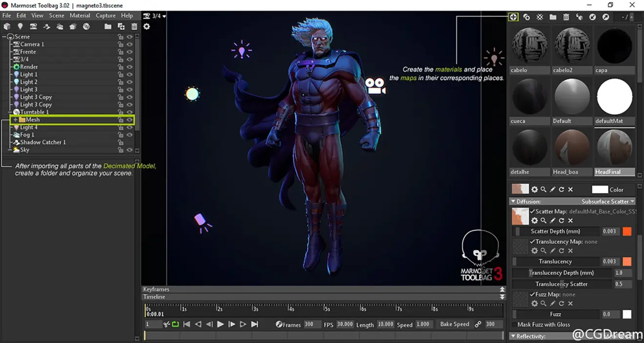Image resolution: width=644 pixels, height=343 pixels.
Task: Click the add new material icon
Action: 513,17
